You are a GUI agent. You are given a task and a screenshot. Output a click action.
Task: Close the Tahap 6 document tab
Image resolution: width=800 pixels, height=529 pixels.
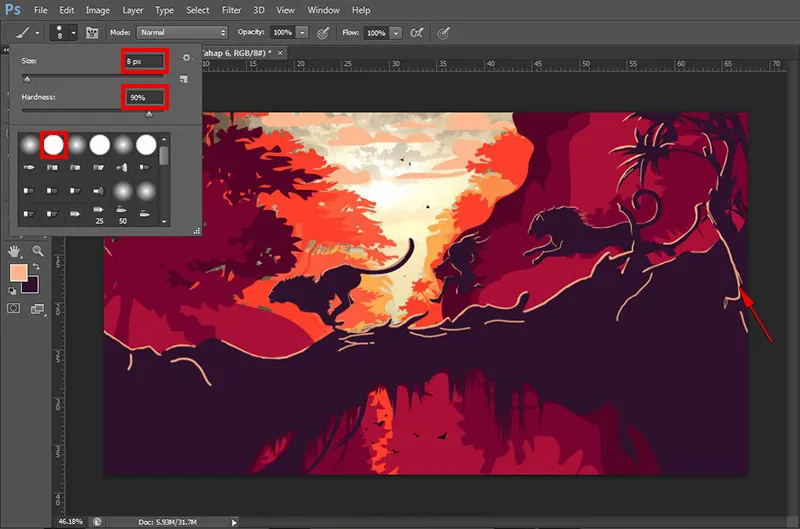[281, 52]
